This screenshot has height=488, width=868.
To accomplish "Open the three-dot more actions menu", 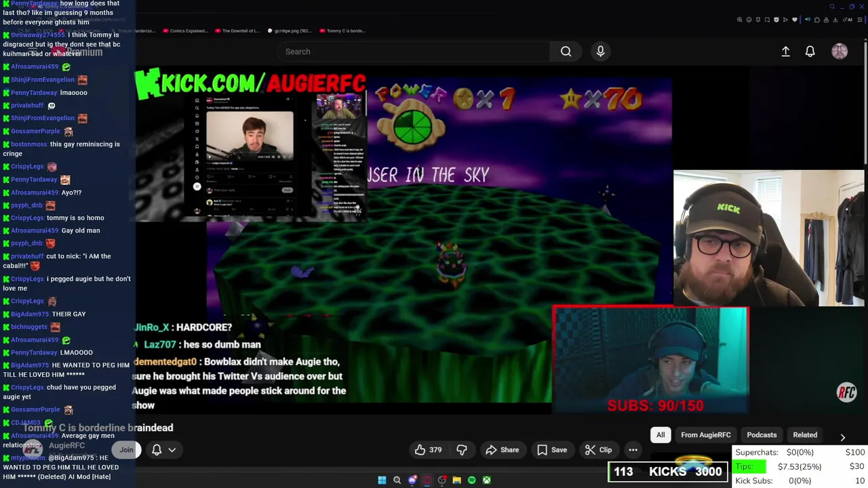I will click(x=633, y=450).
